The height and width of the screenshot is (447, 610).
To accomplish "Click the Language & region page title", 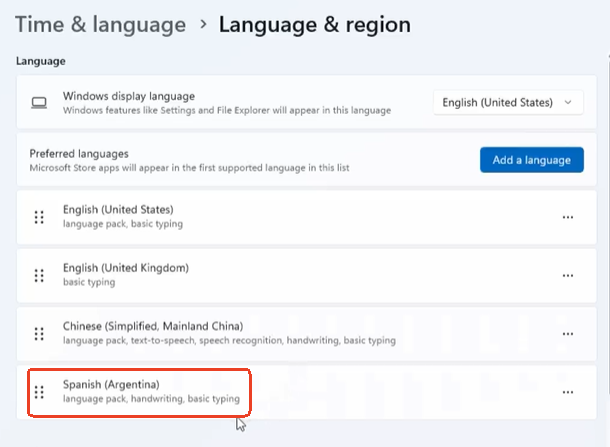I will click(314, 25).
